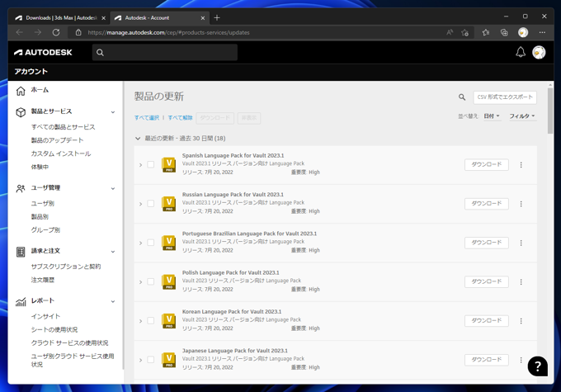This screenshot has width=561, height=392.
Task: Click the Reports chart icon
Action: pos(21,302)
